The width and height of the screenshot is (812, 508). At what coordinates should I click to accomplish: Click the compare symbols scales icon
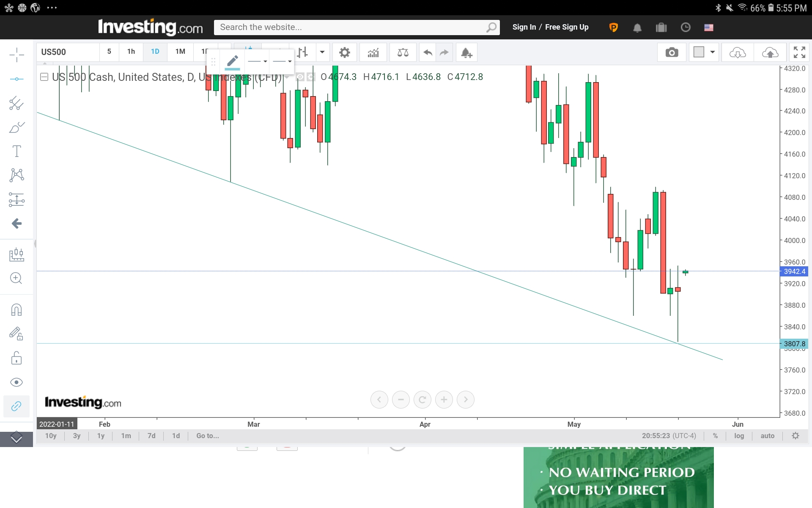pyautogui.click(x=403, y=52)
